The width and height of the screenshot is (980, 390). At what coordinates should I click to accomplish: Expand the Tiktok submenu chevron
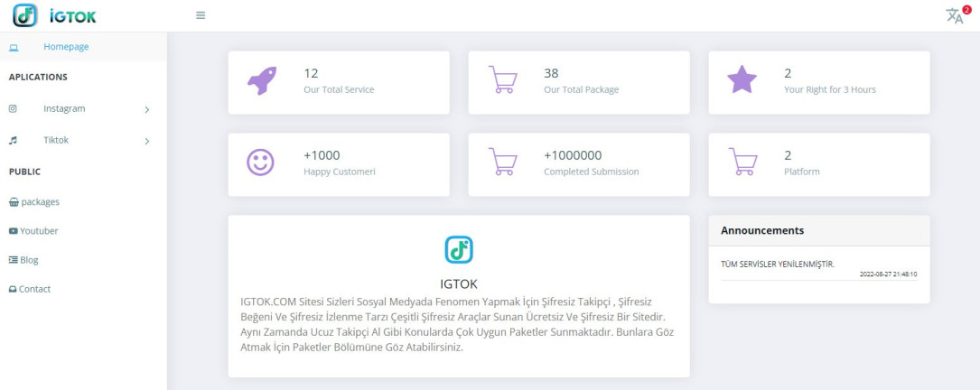(x=147, y=141)
